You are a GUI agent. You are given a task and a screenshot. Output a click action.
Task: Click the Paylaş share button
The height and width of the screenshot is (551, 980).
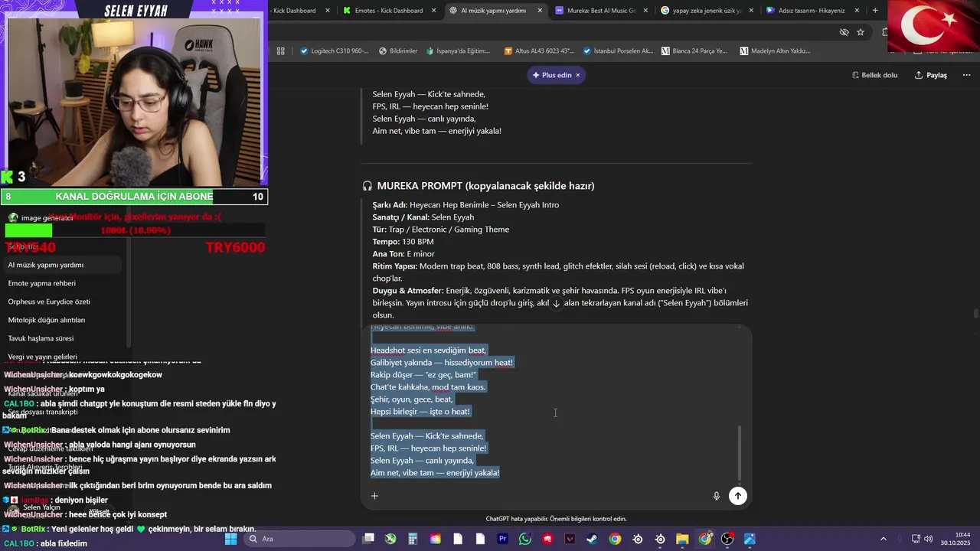(931, 75)
